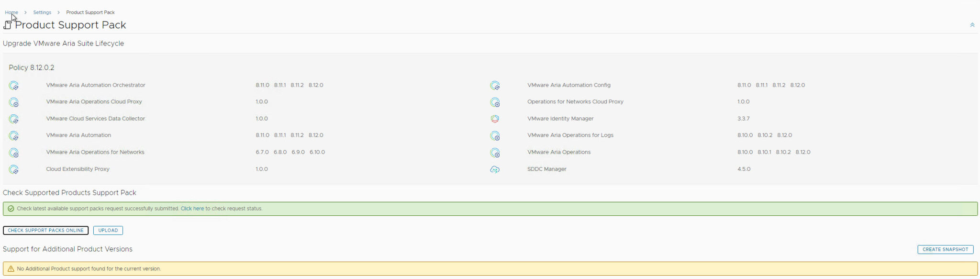
Task: Click the VMware Aria Operations product icon
Action: [495, 153]
